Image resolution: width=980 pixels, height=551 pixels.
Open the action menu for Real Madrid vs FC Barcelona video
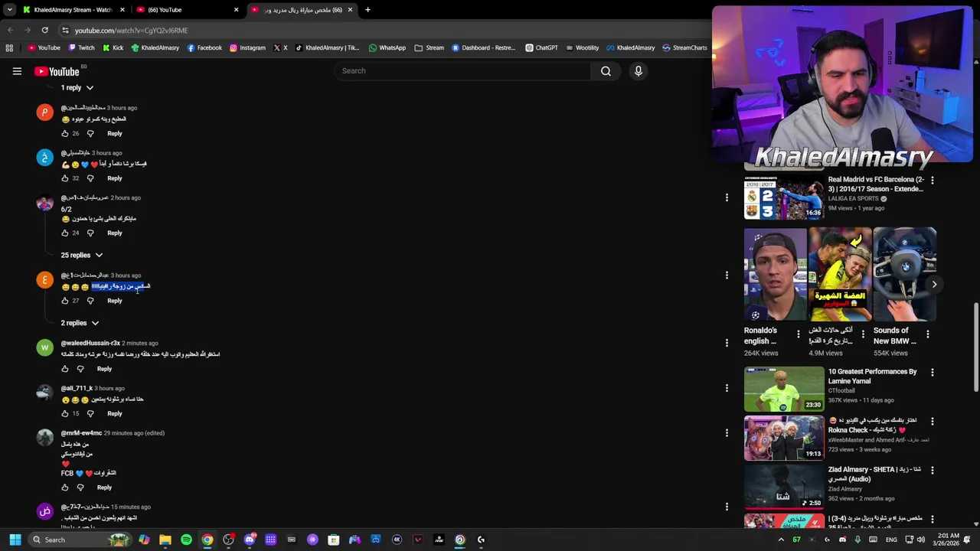(x=932, y=180)
